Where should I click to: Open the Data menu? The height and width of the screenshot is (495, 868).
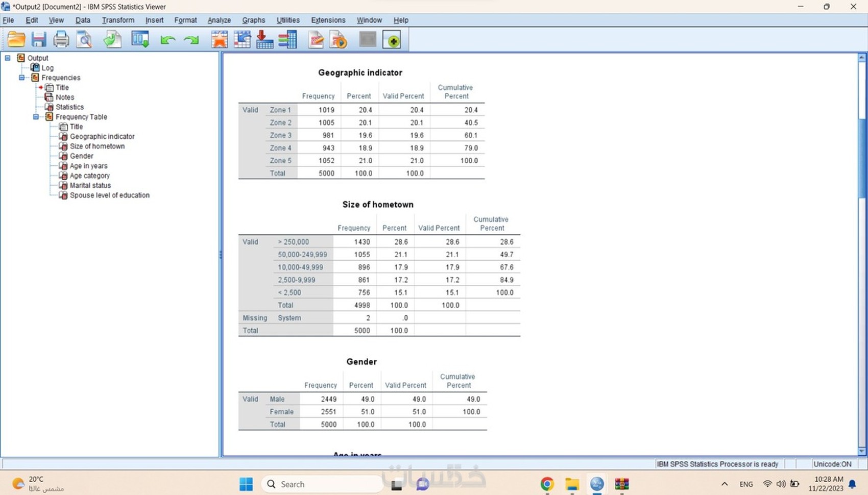(83, 20)
